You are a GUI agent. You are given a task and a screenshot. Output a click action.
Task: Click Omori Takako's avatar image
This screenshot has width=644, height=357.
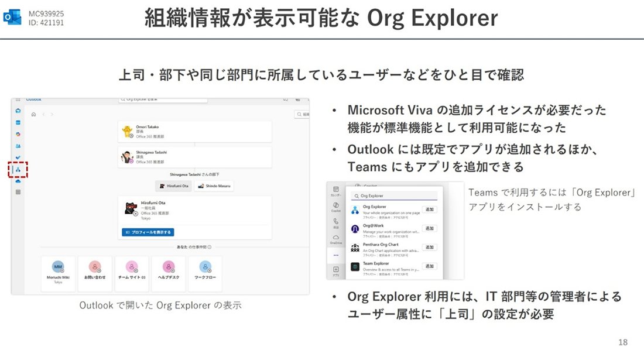(x=127, y=131)
